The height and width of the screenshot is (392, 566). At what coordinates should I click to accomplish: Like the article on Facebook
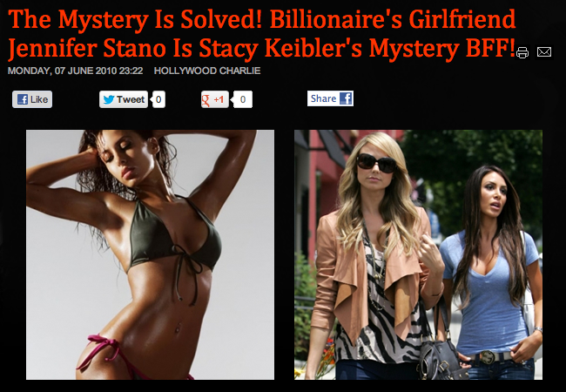tap(32, 99)
